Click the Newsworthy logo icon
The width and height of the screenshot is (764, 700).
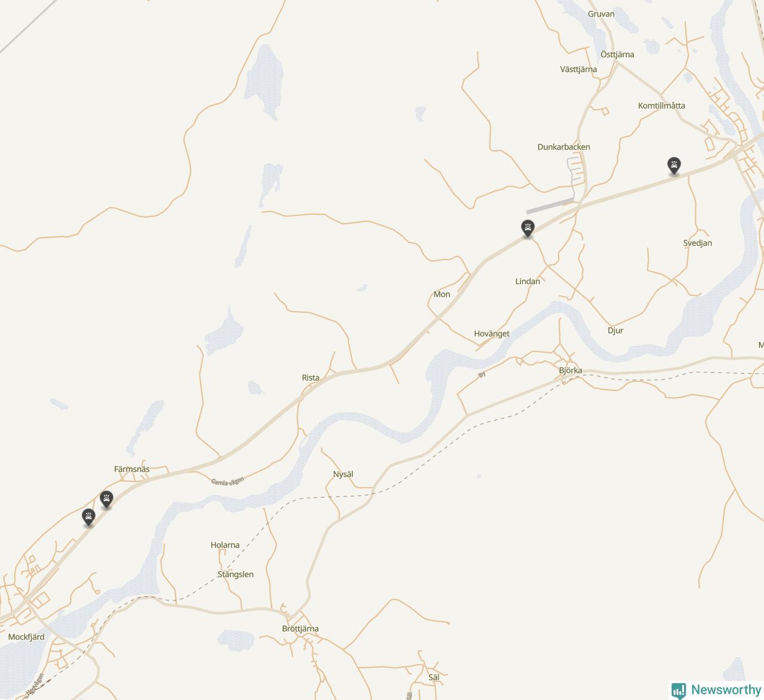coord(679,690)
